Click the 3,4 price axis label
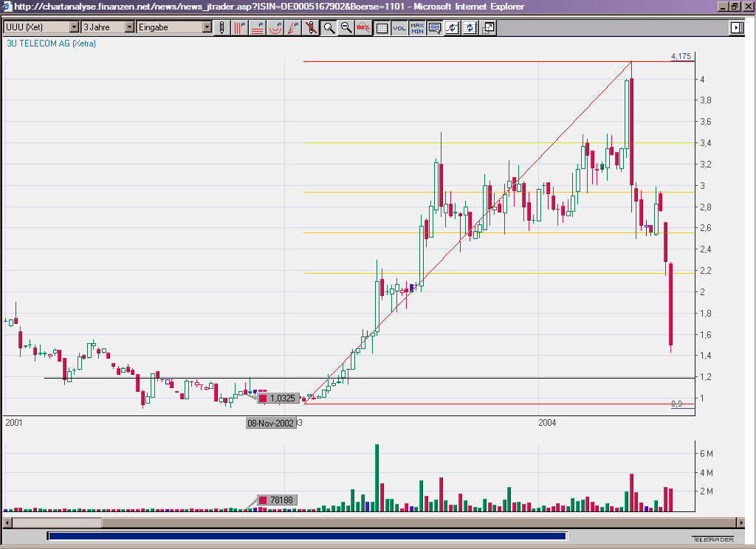 pyautogui.click(x=705, y=143)
